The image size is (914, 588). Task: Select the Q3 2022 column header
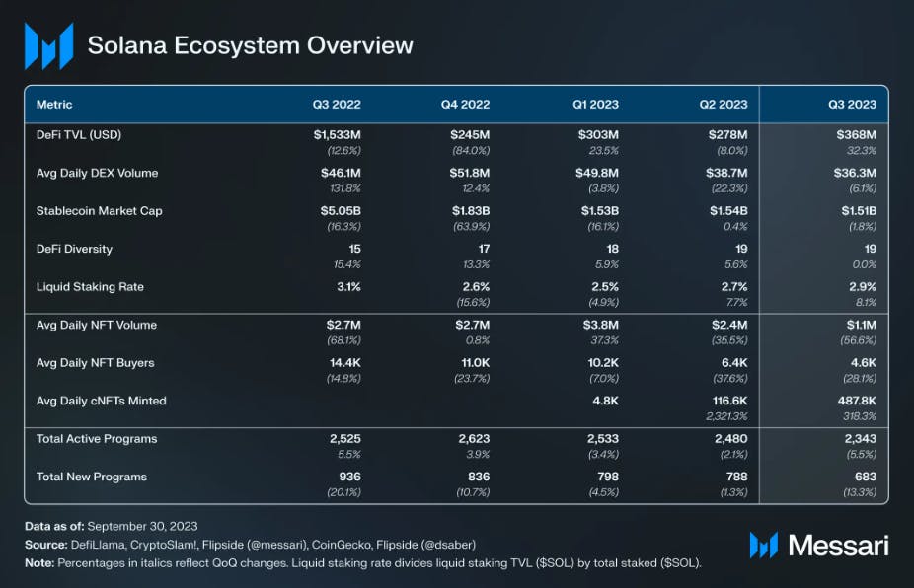click(337, 105)
